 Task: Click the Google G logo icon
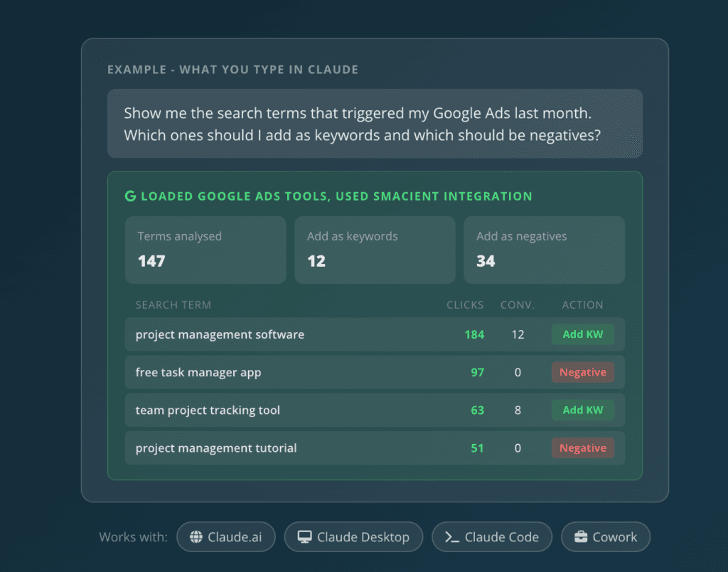click(130, 196)
